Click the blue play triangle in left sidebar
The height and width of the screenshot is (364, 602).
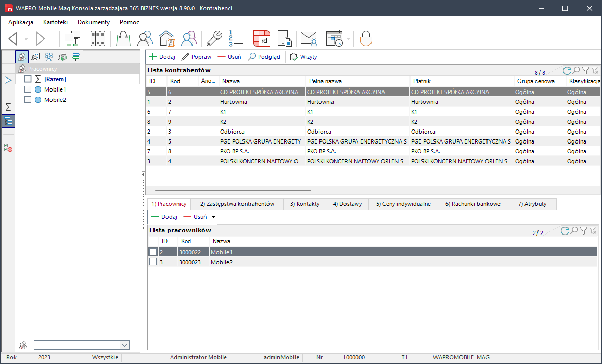click(8, 80)
